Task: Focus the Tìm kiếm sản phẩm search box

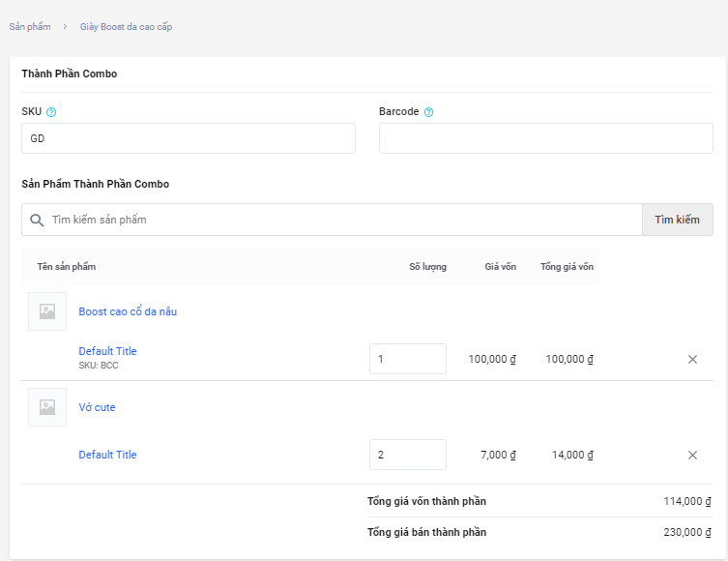Action: coord(338,220)
